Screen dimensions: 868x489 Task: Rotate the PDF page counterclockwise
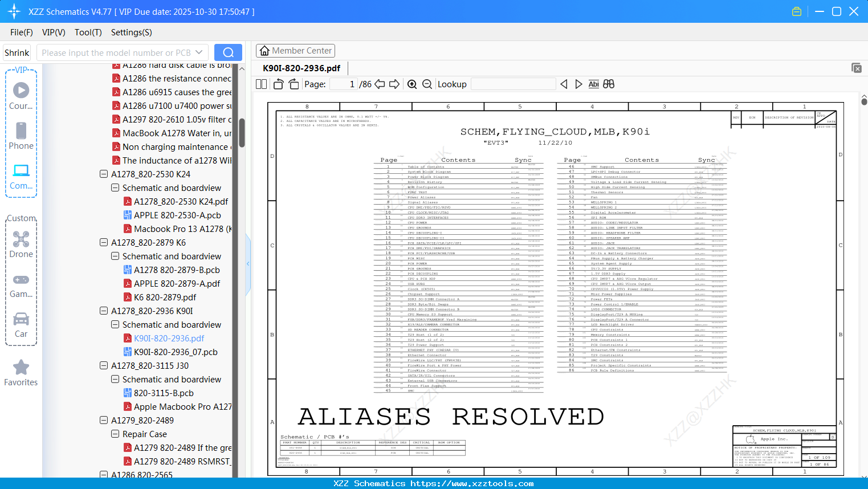[279, 84]
